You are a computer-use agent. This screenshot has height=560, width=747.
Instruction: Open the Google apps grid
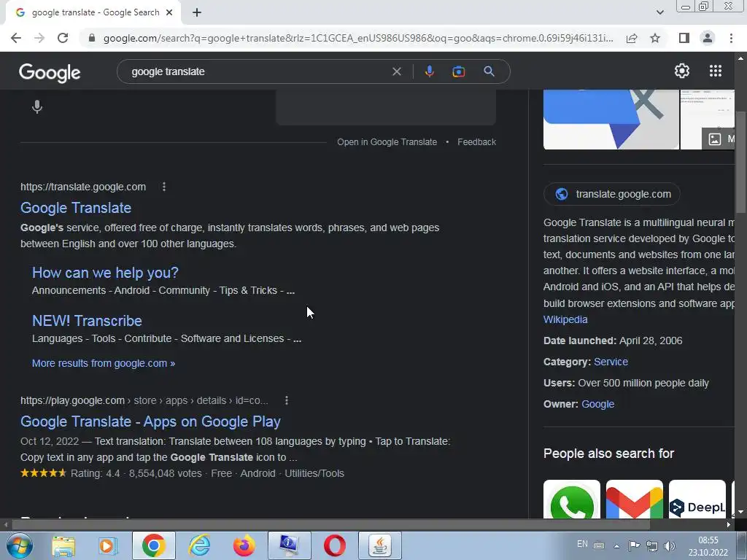pos(716,71)
